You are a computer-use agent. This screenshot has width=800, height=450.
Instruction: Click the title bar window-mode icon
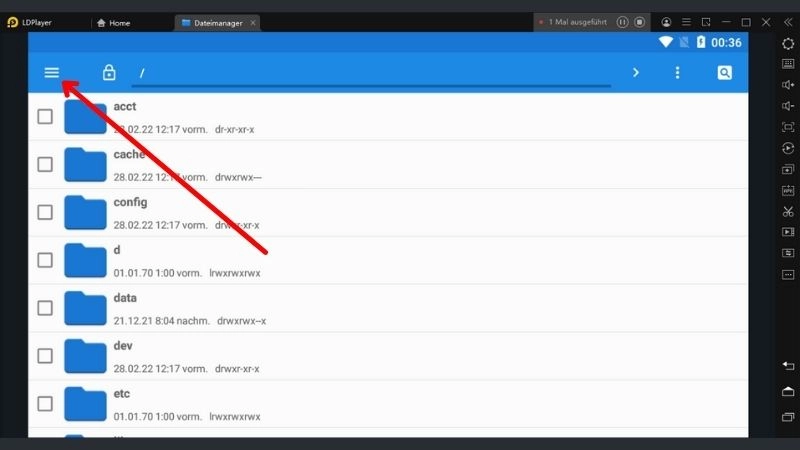[x=706, y=22]
